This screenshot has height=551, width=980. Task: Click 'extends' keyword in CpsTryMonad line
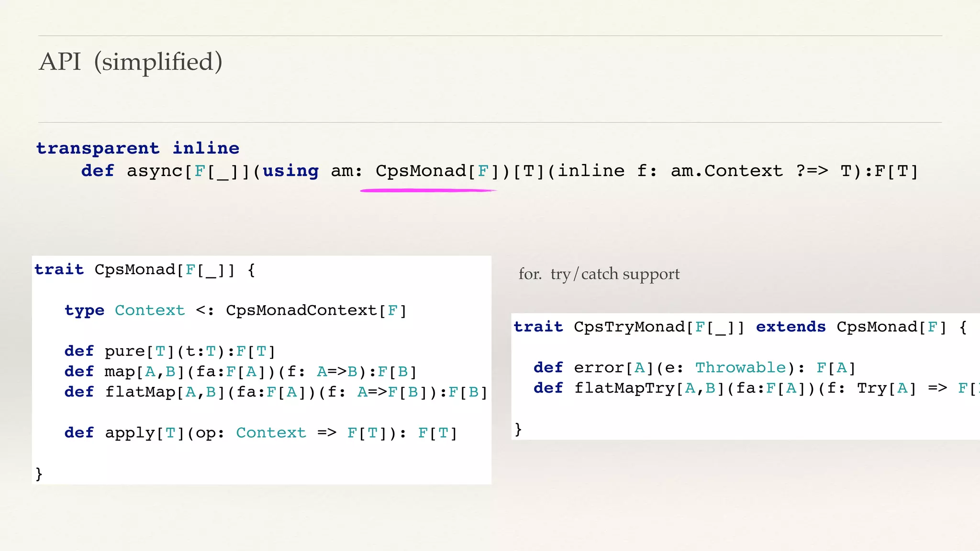[x=791, y=327]
